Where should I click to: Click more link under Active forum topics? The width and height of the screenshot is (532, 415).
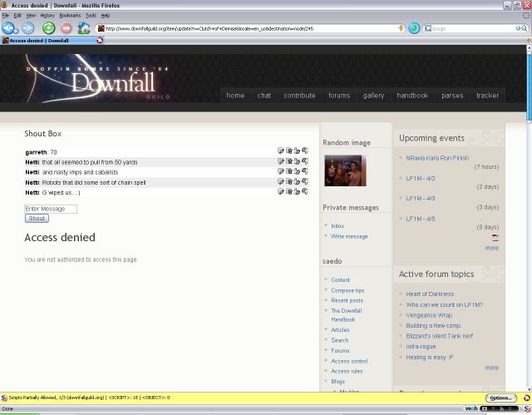tap(491, 368)
